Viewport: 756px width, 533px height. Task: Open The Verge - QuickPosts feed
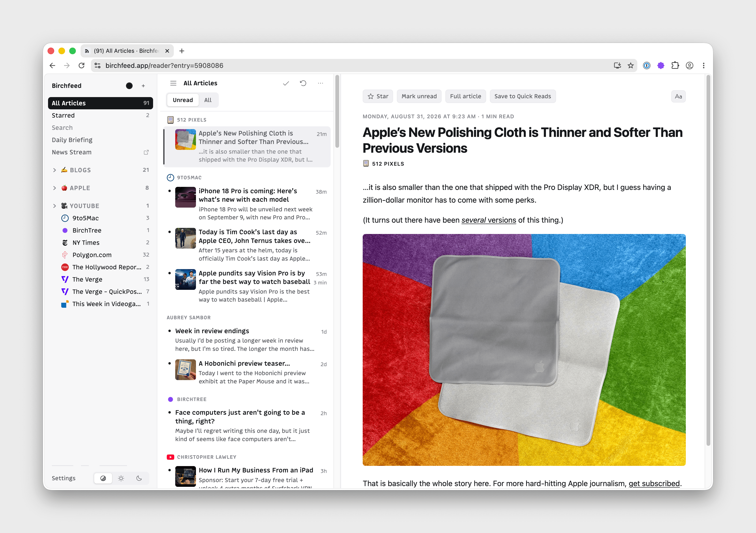tap(100, 291)
